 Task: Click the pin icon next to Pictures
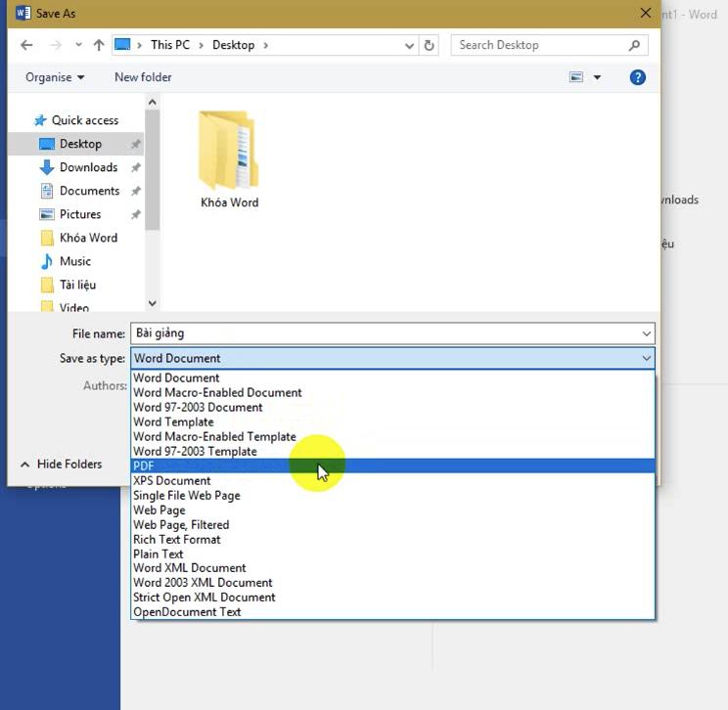(x=136, y=214)
